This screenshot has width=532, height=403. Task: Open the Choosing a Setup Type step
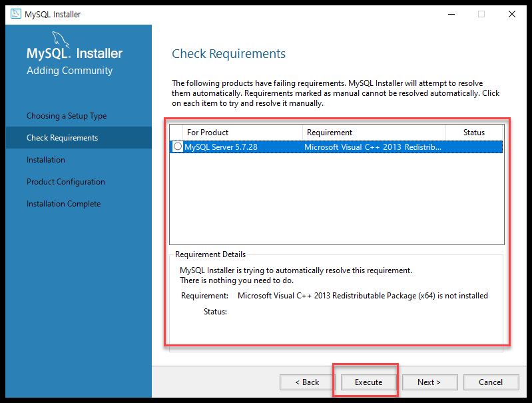pos(67,116)
